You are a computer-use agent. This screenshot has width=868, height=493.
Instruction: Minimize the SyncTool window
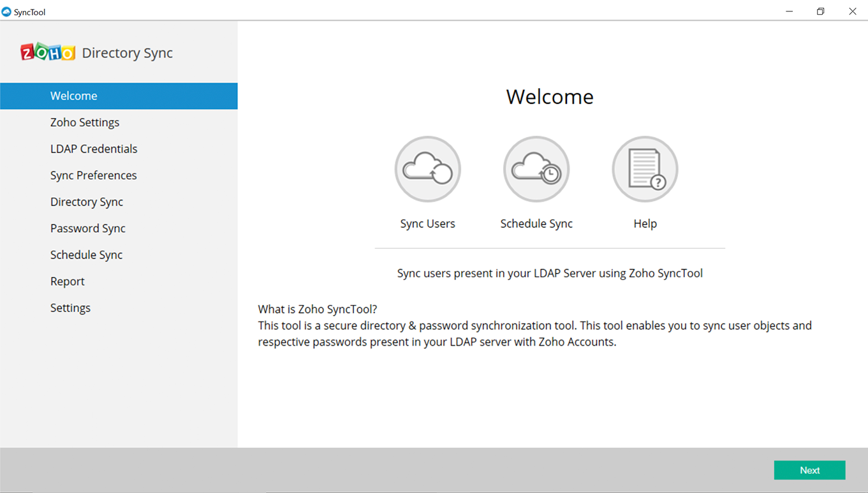tap(789, 11)
